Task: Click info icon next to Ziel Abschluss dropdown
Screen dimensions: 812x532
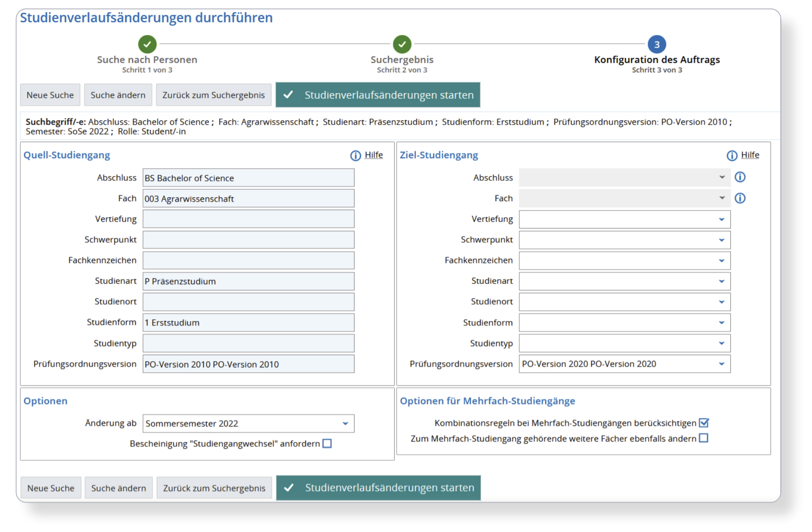Action: 740,177
